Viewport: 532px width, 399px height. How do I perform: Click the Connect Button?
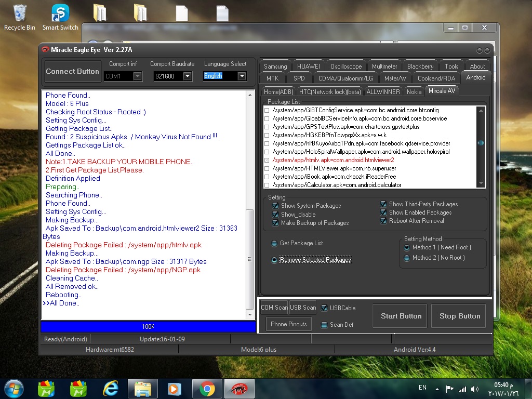point(73,71)
